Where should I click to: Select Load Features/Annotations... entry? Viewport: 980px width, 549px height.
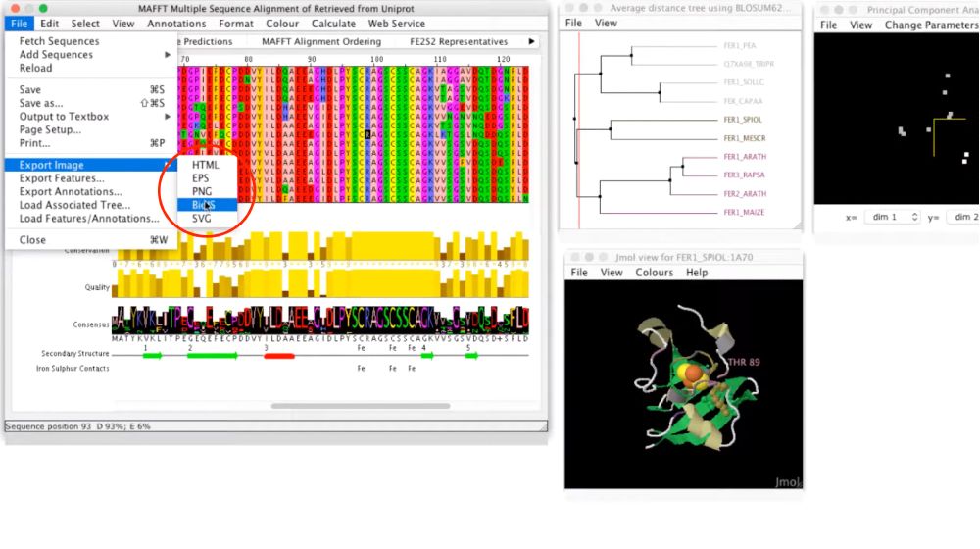point(90,219)
